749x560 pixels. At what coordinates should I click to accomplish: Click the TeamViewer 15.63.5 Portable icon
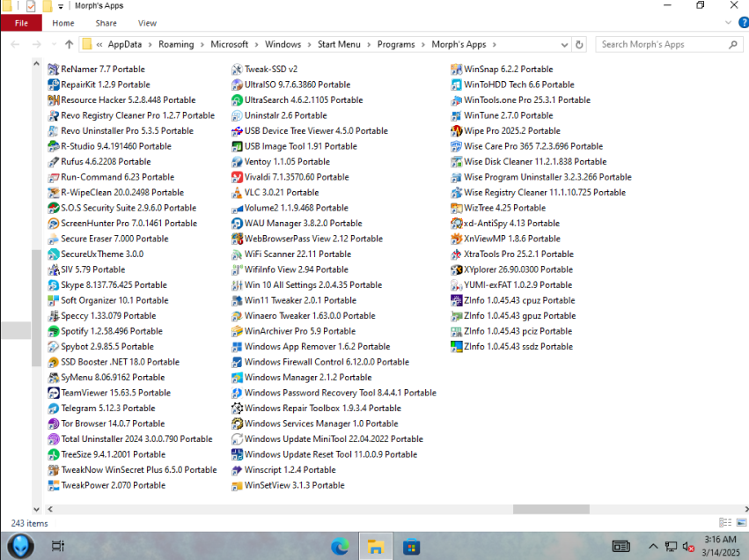pyautogui.click(x=54, y=393)
